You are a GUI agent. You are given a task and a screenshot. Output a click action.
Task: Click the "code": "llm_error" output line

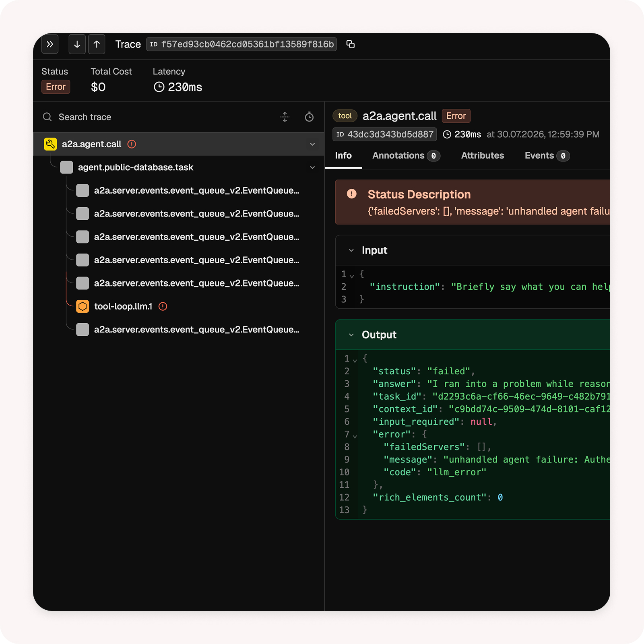(435, 472)
